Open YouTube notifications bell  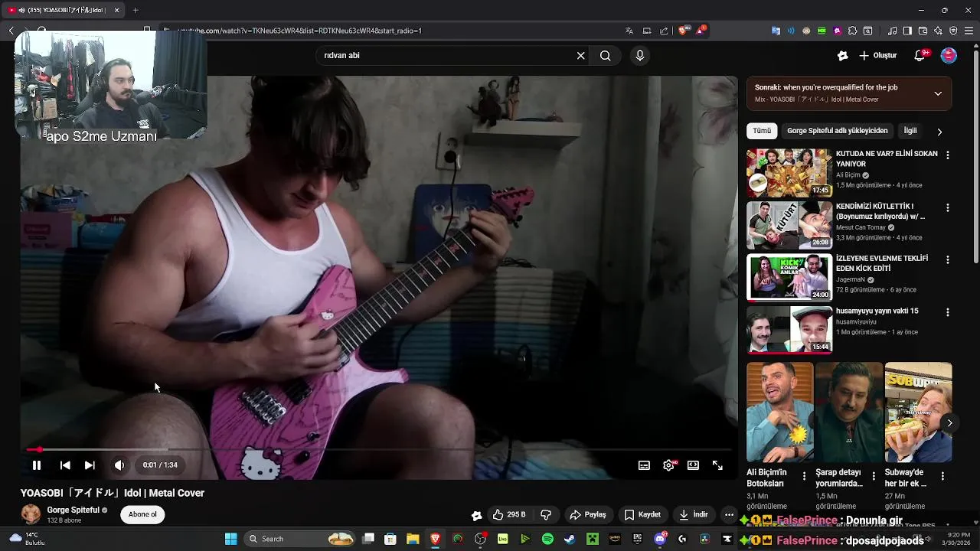click(x=920, y=55)
